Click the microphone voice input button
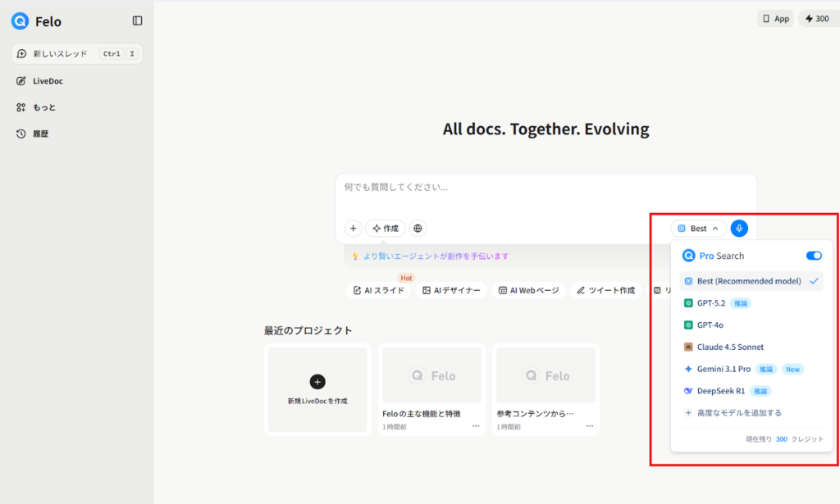 click(739, 229)
